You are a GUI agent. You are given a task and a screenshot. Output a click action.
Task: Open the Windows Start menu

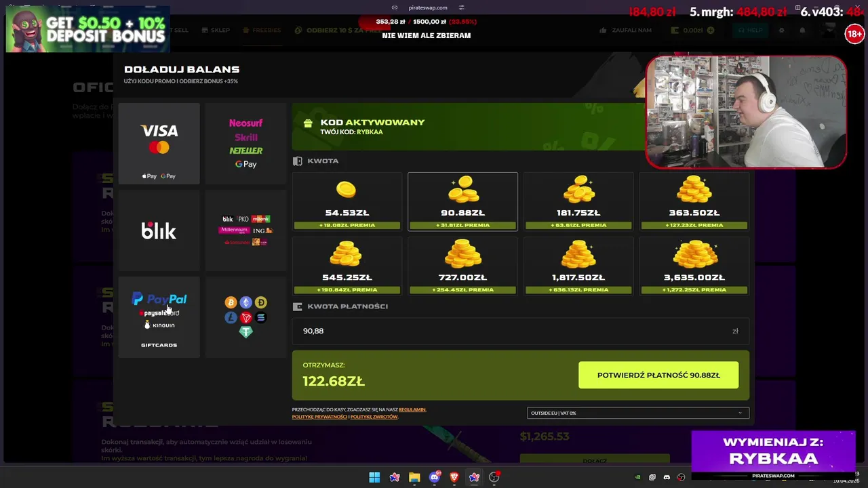point(374,477)
